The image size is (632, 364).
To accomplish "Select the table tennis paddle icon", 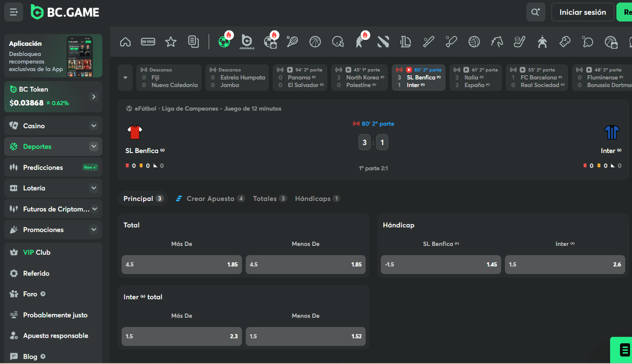I will tap(587, 42).
